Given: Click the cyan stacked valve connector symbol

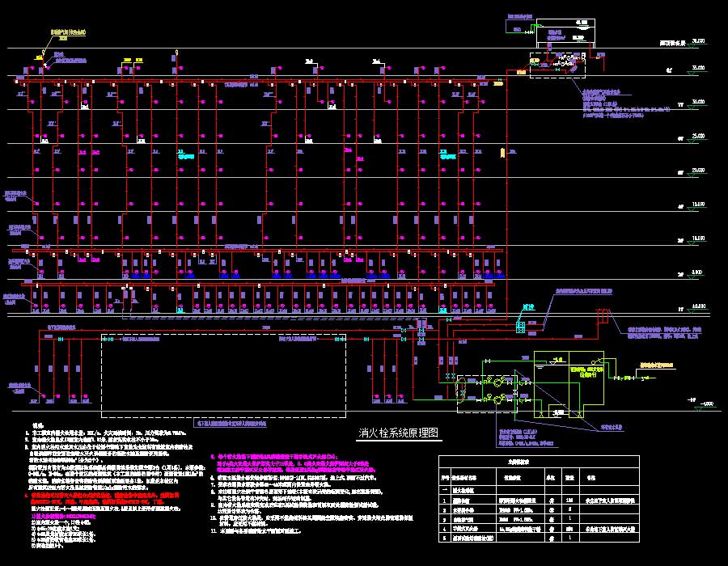Looking at the screenshot, I should click(520, 327).
